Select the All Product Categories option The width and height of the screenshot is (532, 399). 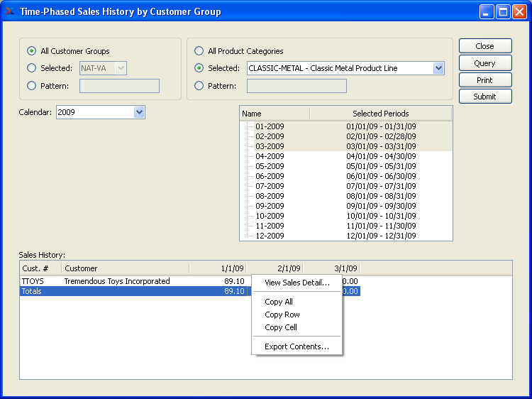coord(199,51)
